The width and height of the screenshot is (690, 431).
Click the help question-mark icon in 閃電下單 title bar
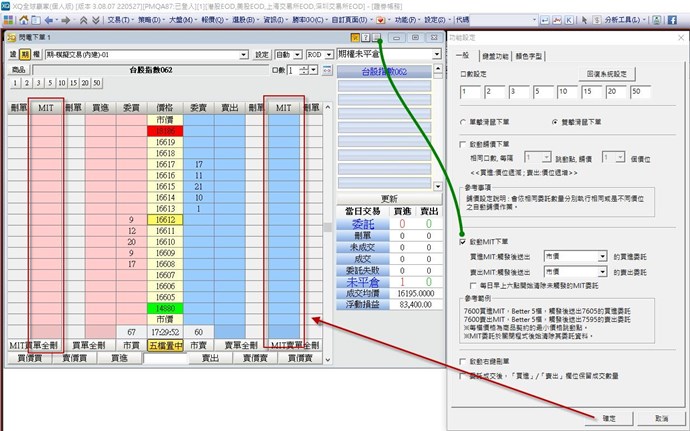[x=364, y=37]
